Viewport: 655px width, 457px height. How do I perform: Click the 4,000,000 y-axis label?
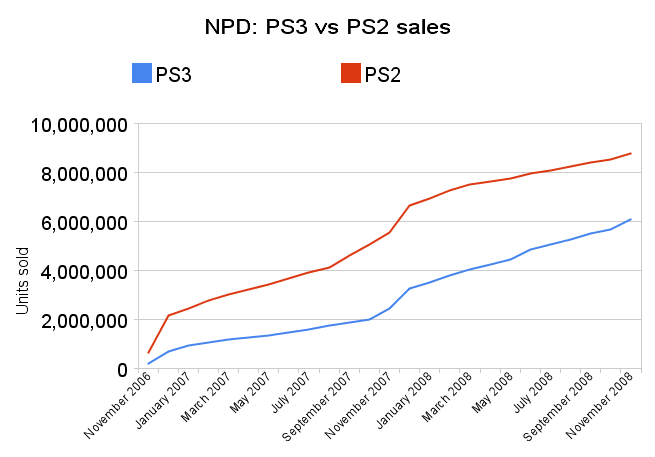click(x=84, y=272)
